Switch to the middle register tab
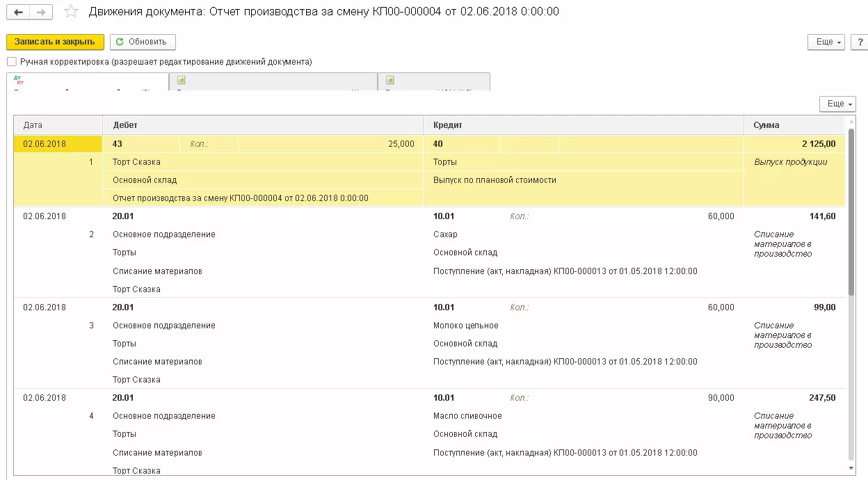The image size is (868, 480). pyautogui.click(x=273, y=81)
